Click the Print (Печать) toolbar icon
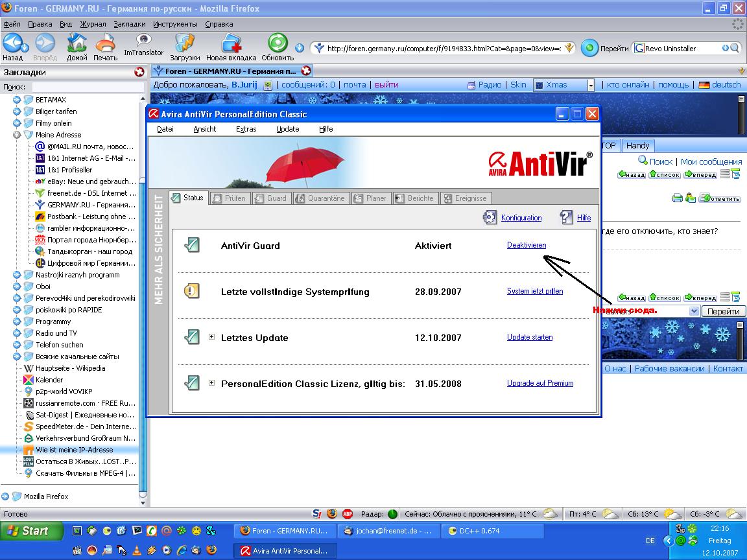747x560 pixels. tap(105, 43)
